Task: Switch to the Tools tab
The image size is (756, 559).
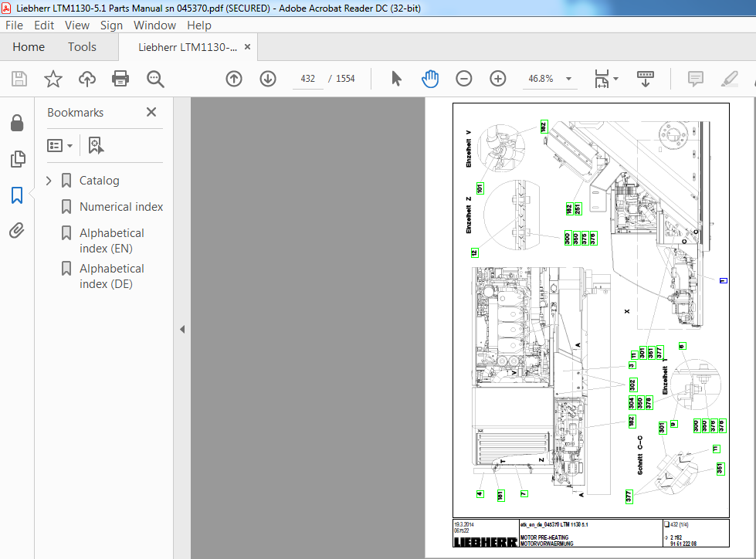Action: (82, 47)
